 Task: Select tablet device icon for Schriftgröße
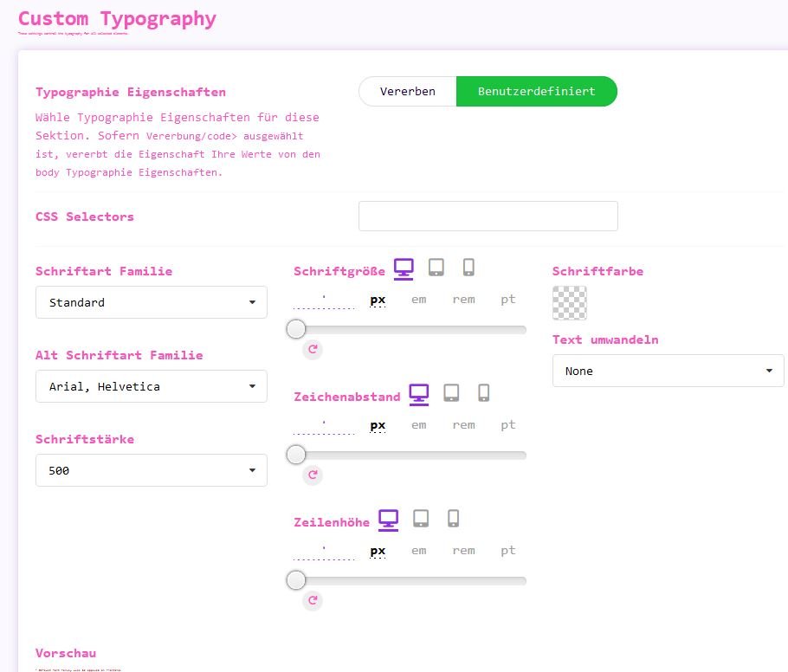click(436, 268)
